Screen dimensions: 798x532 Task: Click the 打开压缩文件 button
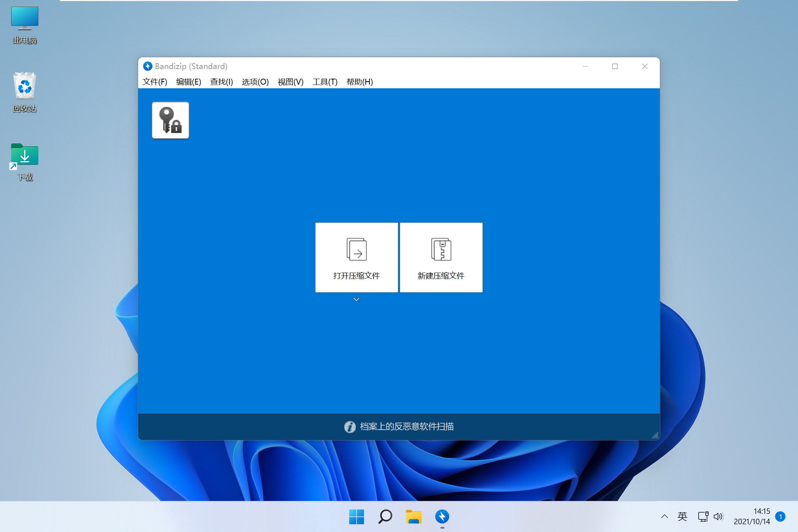click(356, 258)
